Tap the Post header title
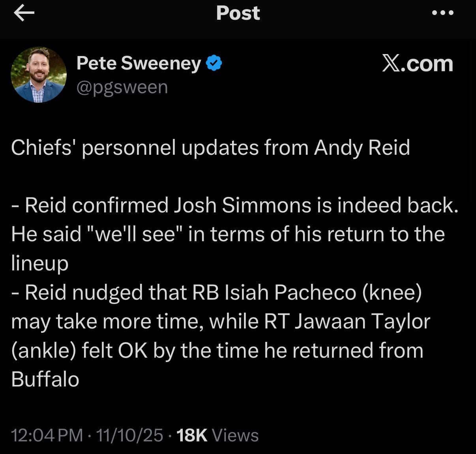The height and width of the screenshot is (454, 476). [238, 13]
